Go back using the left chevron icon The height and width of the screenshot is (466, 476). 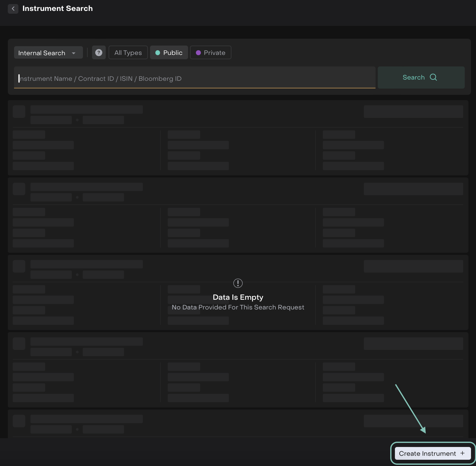pos(13,9)
